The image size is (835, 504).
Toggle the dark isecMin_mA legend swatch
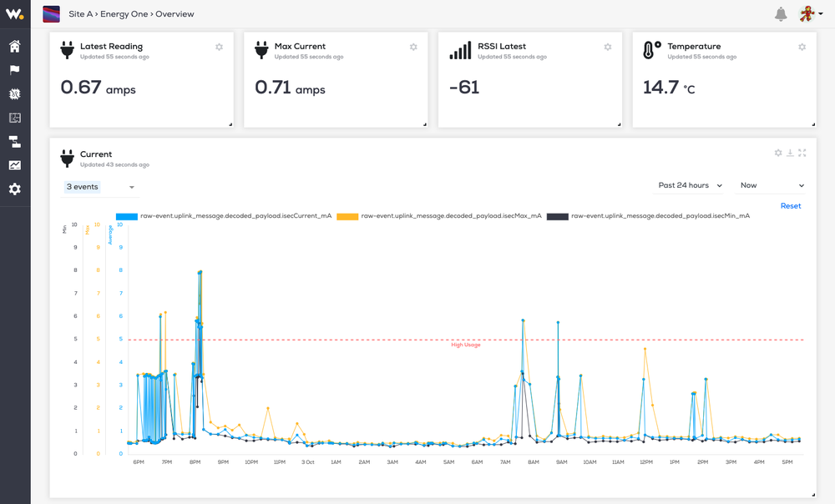pyautogui.click(x=558, y=217)
